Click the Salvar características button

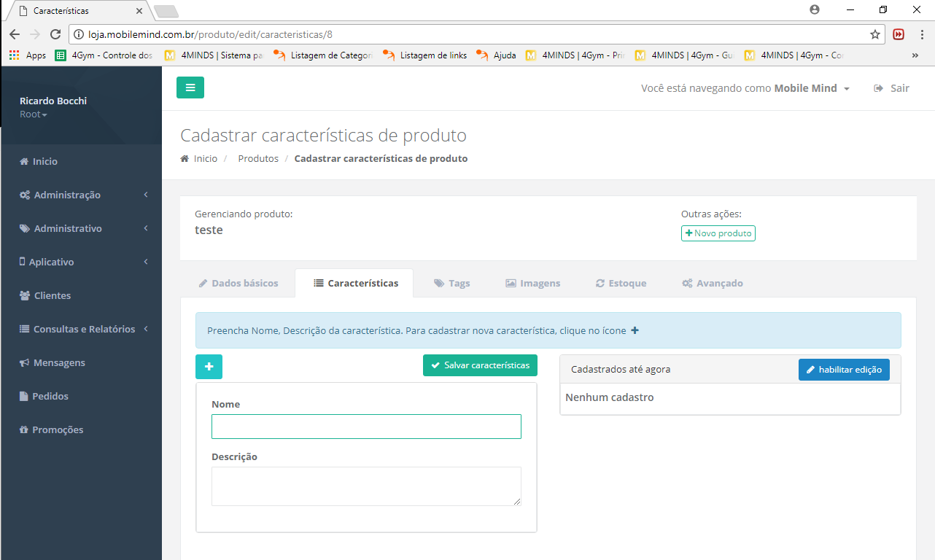pyautogui.click(x=480, y=365)
